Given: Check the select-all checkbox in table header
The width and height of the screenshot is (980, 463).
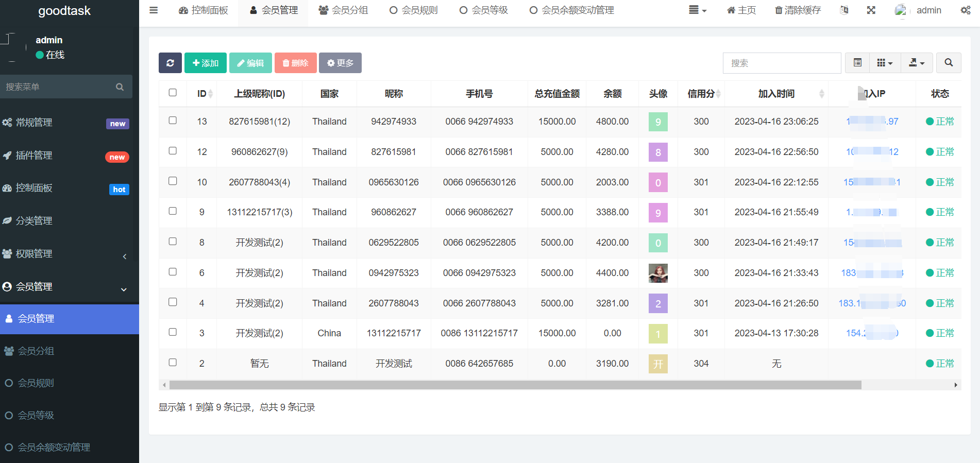Looking at the screenshot, I should click(173, 93).
